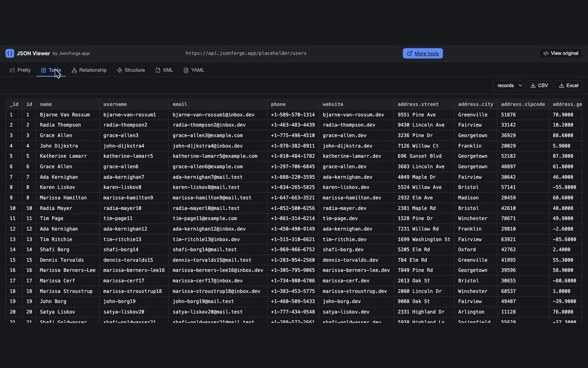Click the Dennis Torvalds name cell
Image resolution: width=588 pixels, height=368 pixels.
tap(68, 260)
